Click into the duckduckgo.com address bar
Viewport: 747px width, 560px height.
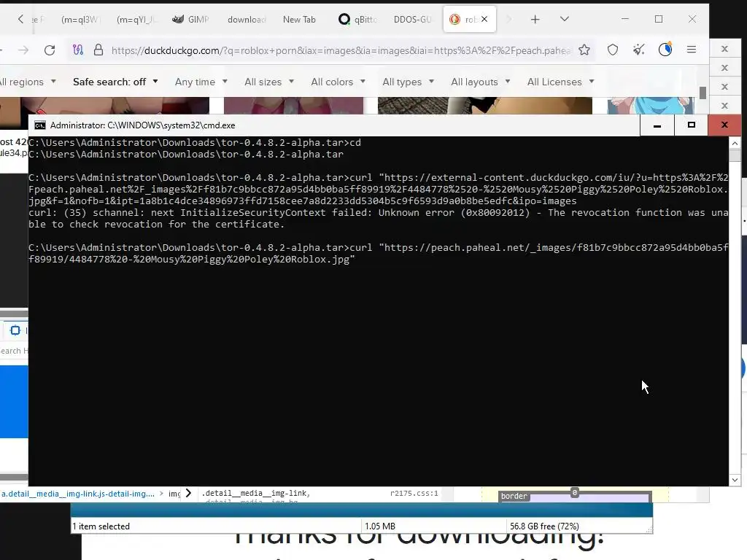tap(340, 50)
